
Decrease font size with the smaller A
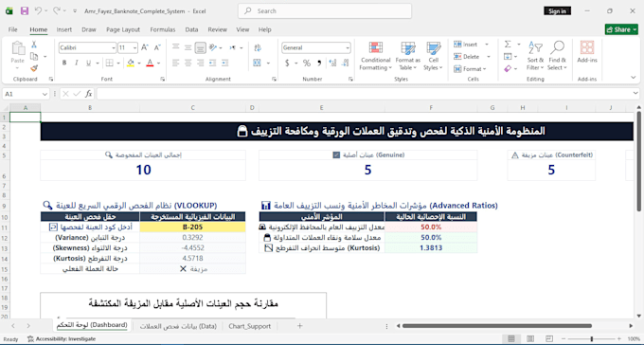tap(157, 47)
